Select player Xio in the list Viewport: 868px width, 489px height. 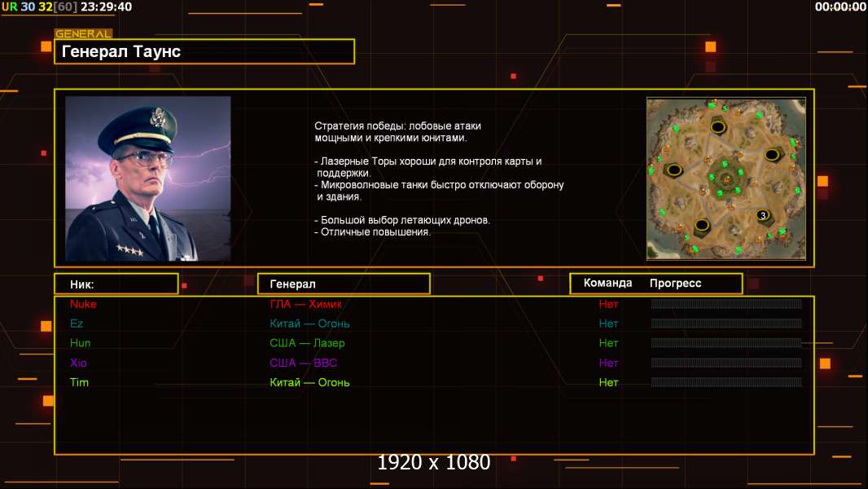point(78,363)
